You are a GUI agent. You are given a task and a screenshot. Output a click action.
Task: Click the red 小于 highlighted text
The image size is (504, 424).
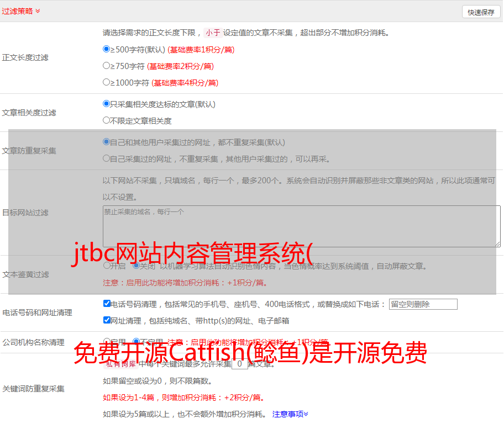click(213, 33)
